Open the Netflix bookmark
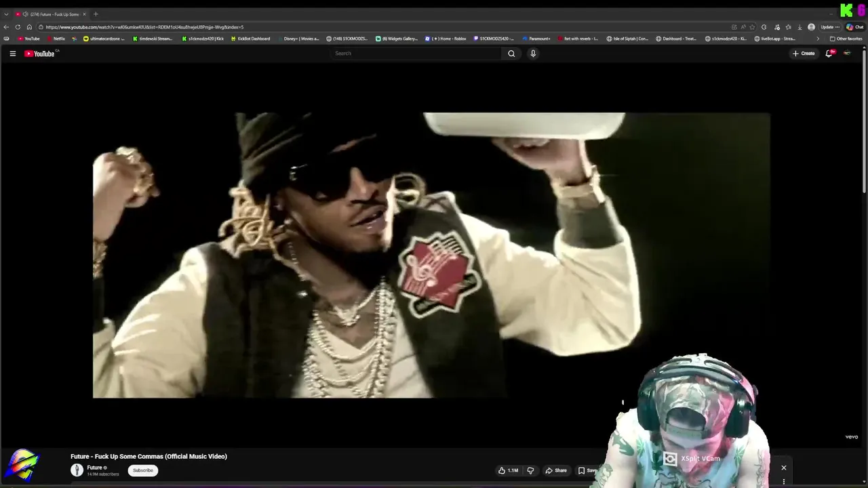The image size is (868, 488). tap(56, 39)
